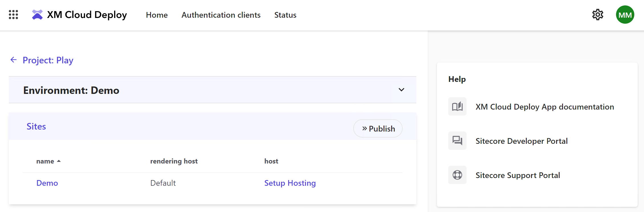Image resolution: width=644 pixels, height=212 pixels.
Task: Click the XM Cloud Deploy title text
Action: click(x=87, y=15)
